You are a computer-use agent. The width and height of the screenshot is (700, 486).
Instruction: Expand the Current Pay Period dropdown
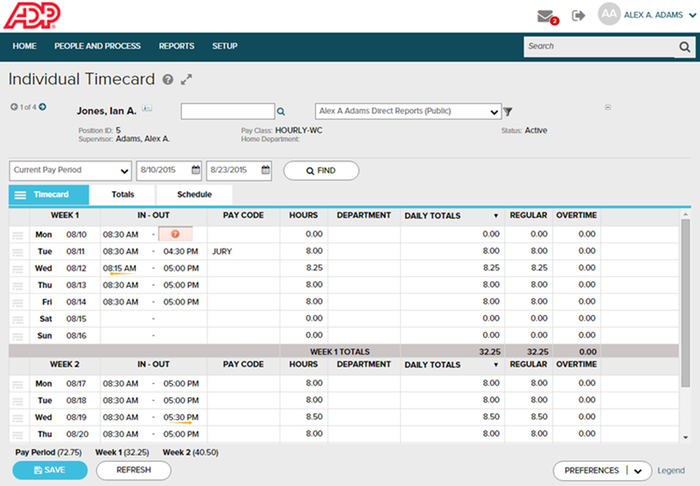tap(70, 170)
